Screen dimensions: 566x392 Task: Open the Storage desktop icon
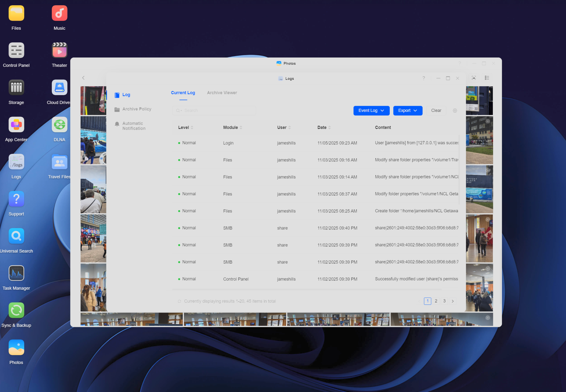click(x=16, y=88)
